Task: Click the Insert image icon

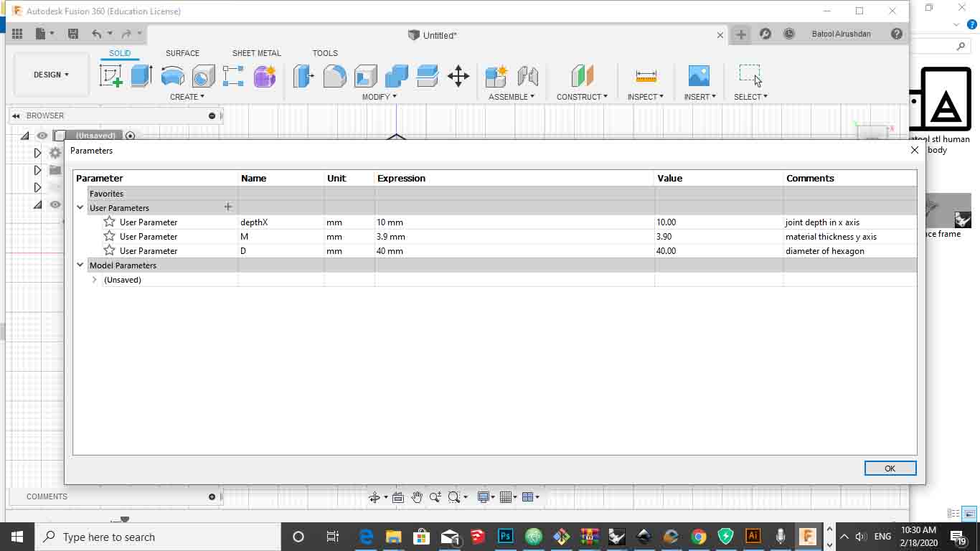Action: coord(699,75)
